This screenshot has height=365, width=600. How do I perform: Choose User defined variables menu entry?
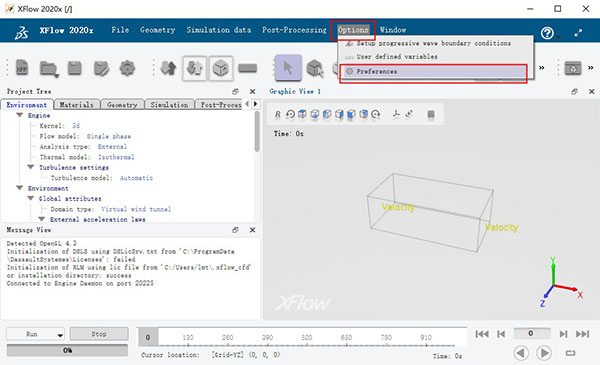tap(397, 57)
